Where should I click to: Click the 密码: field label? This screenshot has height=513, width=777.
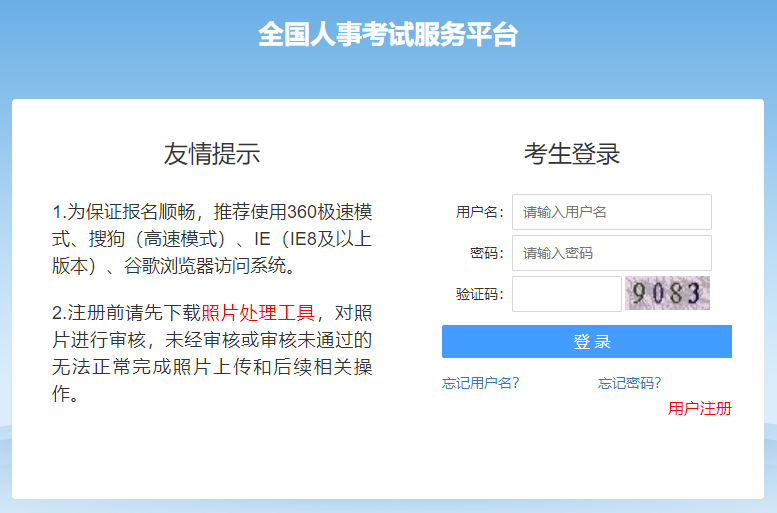[487, 253]
